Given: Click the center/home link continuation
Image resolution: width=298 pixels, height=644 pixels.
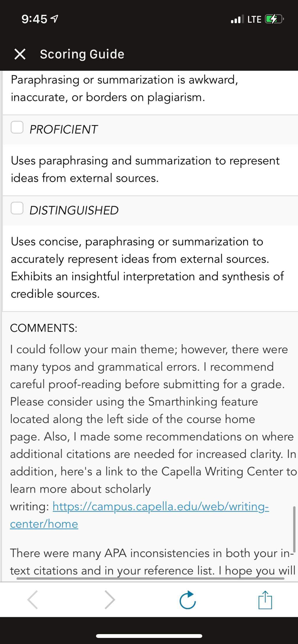Looking at the screenshot, I should (x=44, y=524).
